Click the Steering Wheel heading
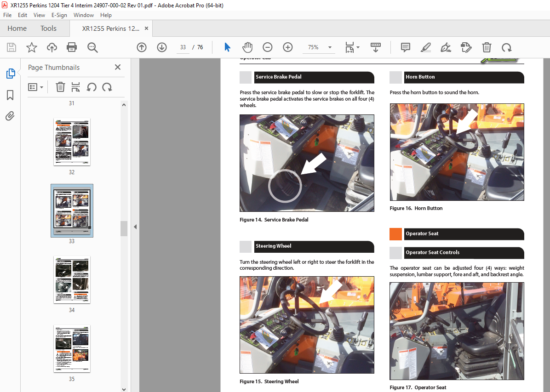Image resolution: width=550 pixels, height=392 pixels. click(x=274, y=246)
